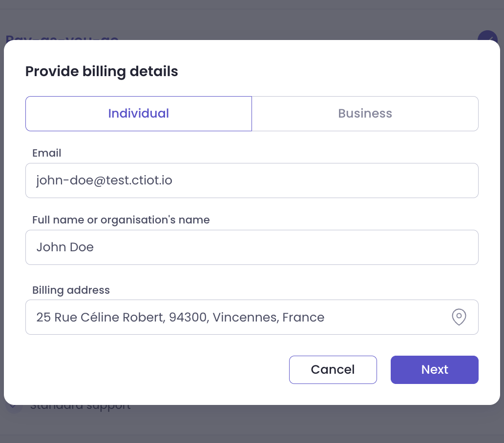Place cursor on the 'John Doe' name text
The height and width of the screenshot is (443, 504).
coord(65,247)
